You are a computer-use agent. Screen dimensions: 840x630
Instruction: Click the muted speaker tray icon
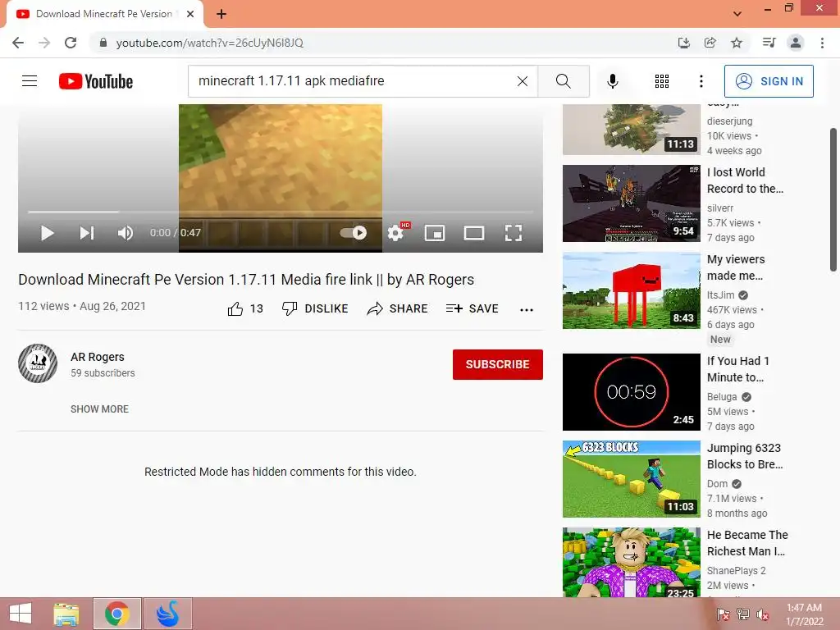[763, 614]
